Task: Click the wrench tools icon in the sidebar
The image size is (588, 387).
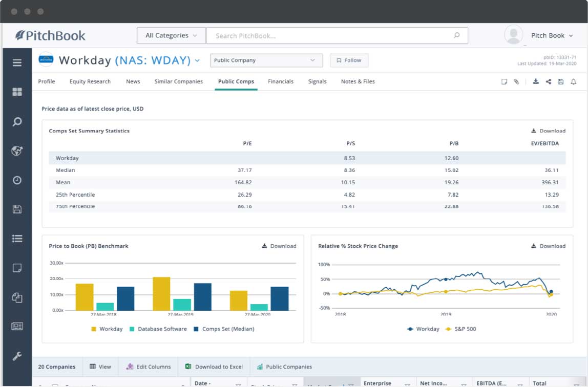Action: (16, 354)
